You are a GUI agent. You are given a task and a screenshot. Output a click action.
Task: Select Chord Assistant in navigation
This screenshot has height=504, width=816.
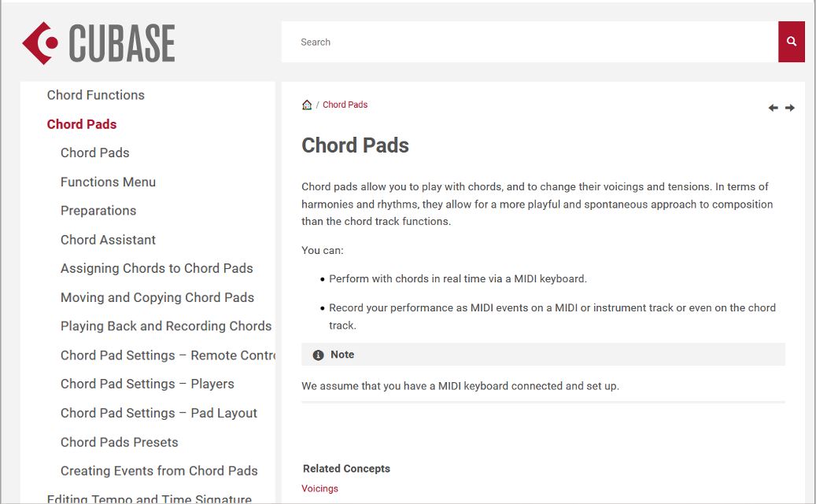[x=109, y=240]
